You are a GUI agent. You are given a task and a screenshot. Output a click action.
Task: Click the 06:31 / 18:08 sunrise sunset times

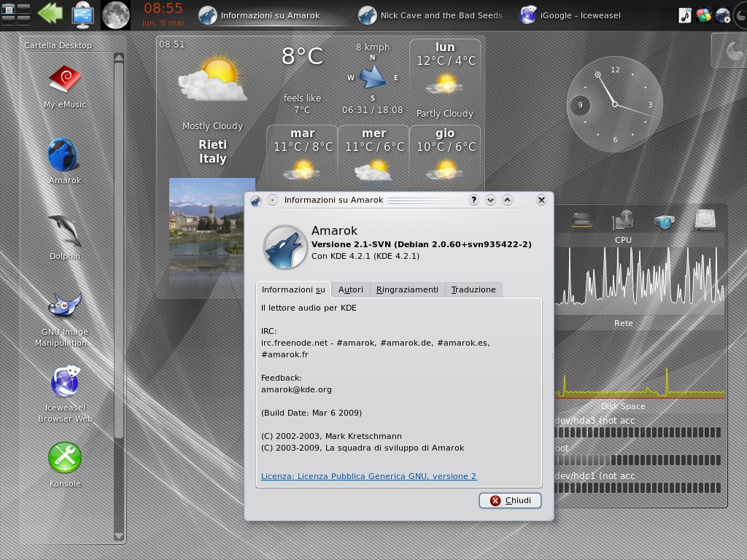click(x=373, y=110)
